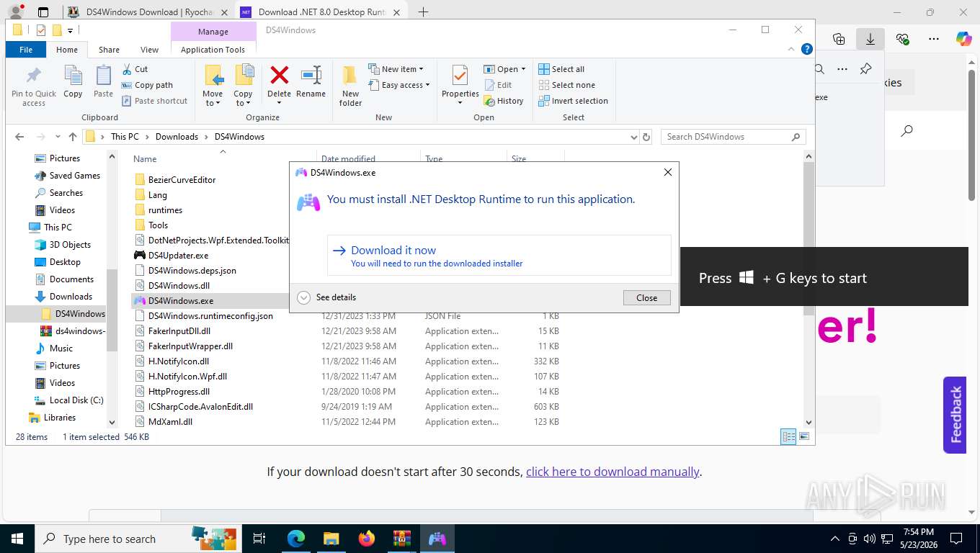Image resolution: width=980 pixels, height=553 pixels.
Task: Click the Copy ribbon icon
Action: click(73, 76)
